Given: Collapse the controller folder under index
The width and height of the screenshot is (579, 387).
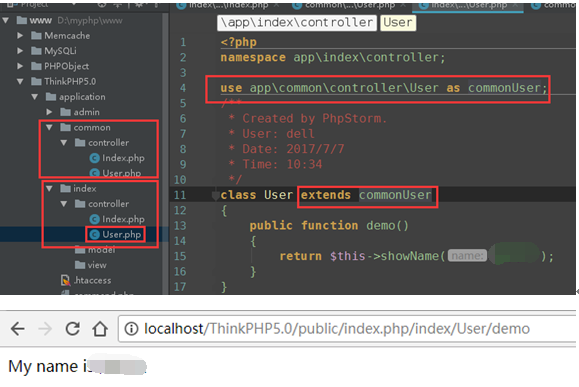Looking at the screenshot, I should pyautogui.click(x=64, y=204).
